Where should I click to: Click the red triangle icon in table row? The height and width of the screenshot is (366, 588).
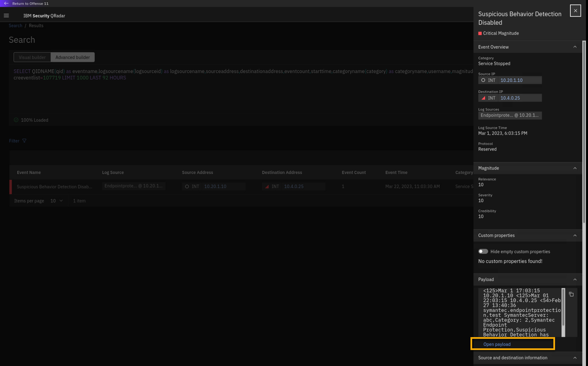(267, 187)
